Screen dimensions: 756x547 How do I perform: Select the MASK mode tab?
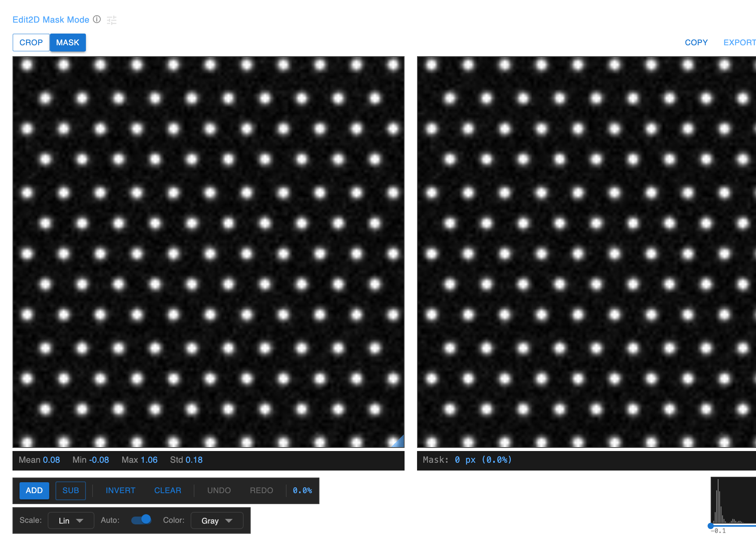pos(68,43)
